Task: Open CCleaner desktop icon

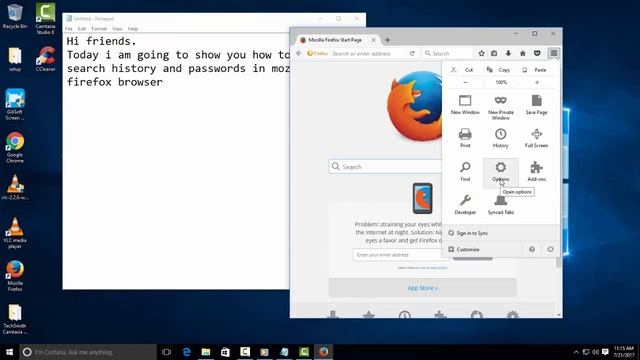Action: [45, 59]
